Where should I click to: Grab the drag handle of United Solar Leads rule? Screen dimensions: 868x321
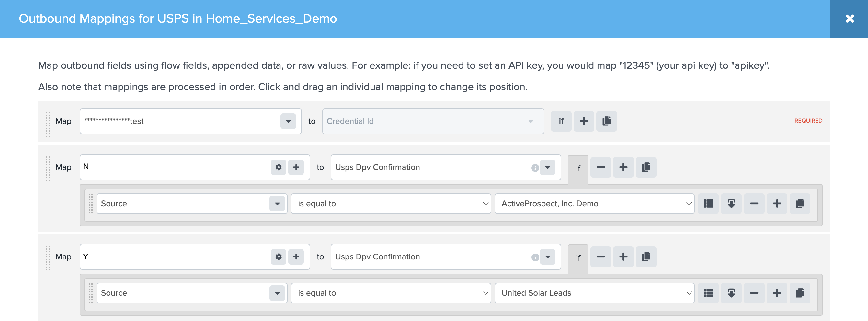[90, 293]
